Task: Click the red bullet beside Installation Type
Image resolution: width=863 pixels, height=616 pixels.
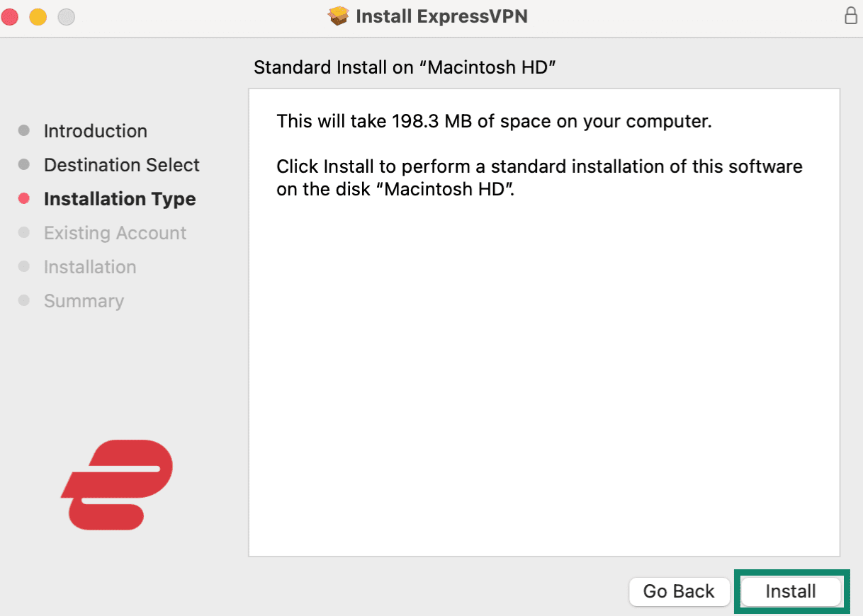Action: pos(23,199)
